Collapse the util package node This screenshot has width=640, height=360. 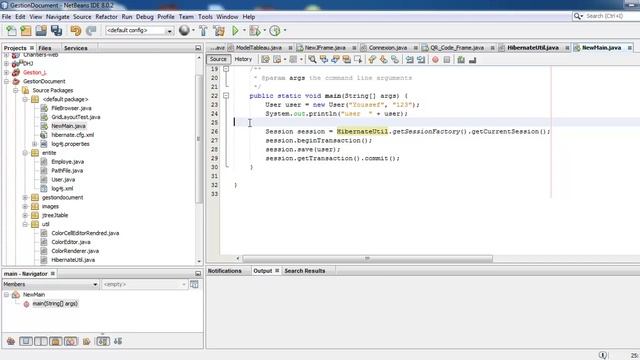pyautogui.click(x=25, y=224)
